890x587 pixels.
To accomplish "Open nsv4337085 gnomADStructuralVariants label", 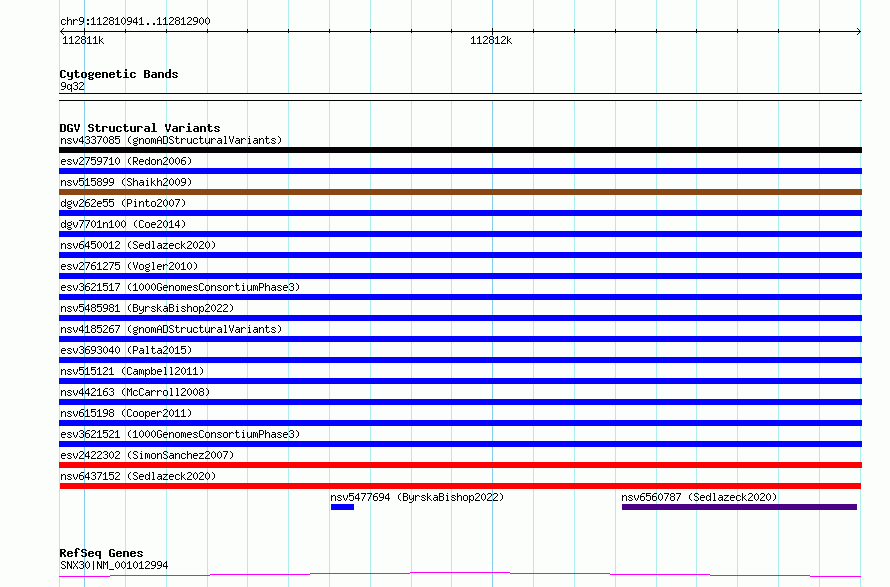I will coord(171,140).
